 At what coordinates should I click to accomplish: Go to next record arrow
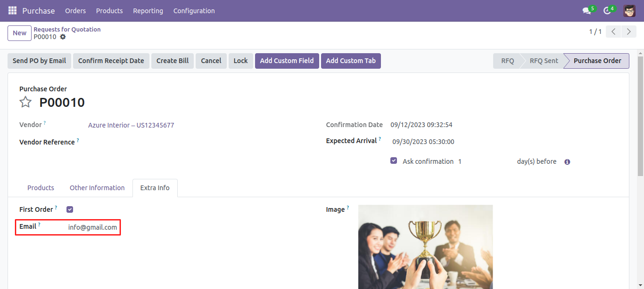628,32
